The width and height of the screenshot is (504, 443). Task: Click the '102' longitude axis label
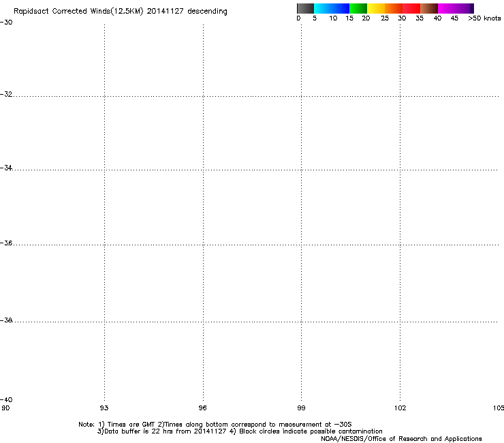400,408
